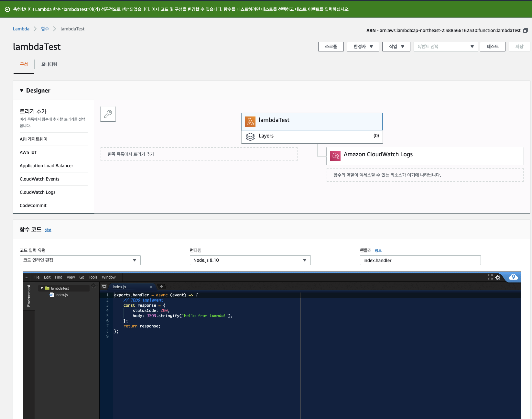532x419 pixels.
Task: Click the lambdaTest folder icon
Action: click(x=47, y=288)
